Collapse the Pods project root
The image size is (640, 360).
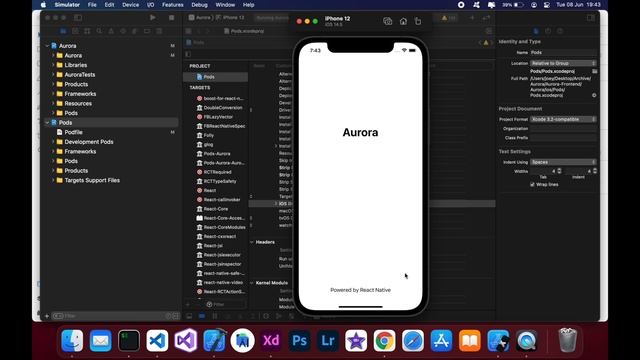point(47,122)
